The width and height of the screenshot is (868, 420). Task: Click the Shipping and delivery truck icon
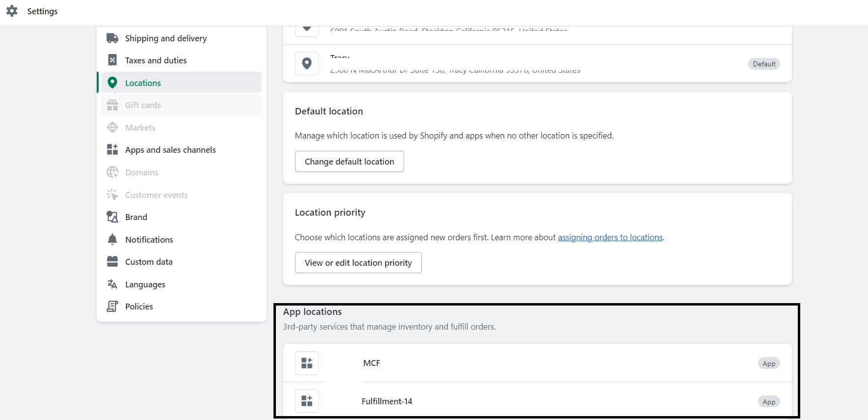[x=112, y=38]
